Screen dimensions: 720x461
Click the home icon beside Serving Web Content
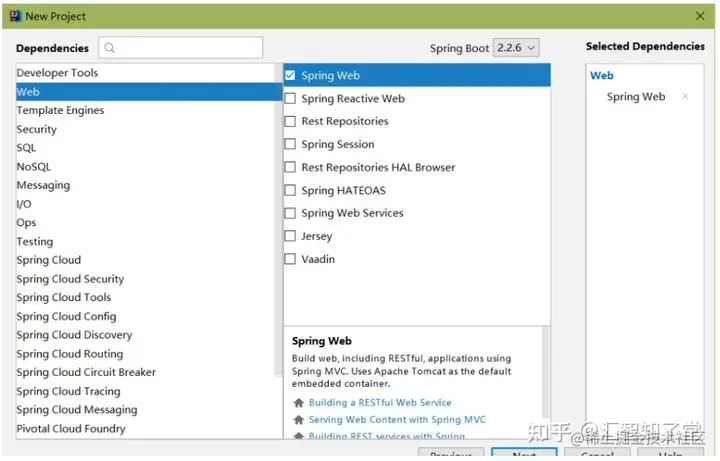(298, 420)
